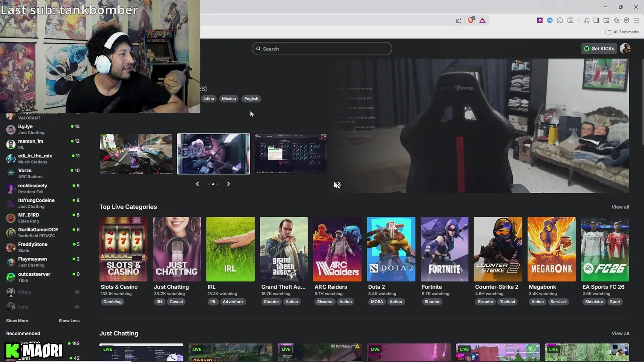Image resolution: width=644 pixels, height=362 pixels.
Task: Open View all for Just Chatting section
Action: tap(620, 334)
